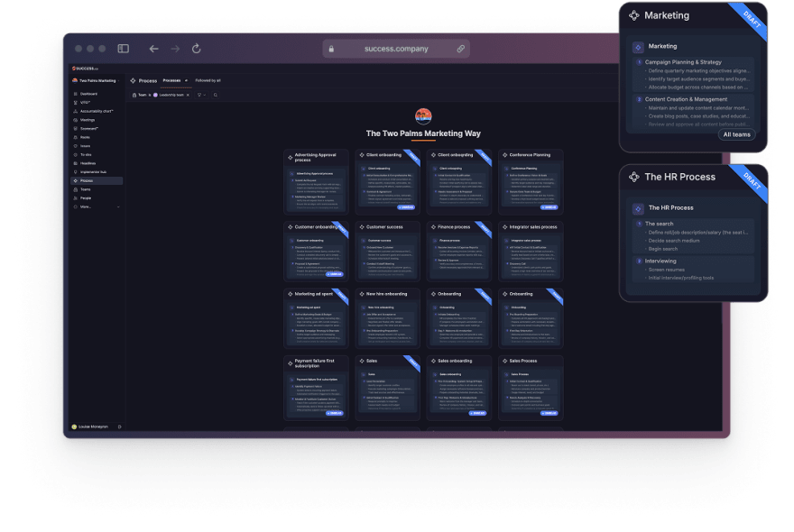Open the Two Palms Marketing workspace switcher
794x532 pixels.
point(96,80)
